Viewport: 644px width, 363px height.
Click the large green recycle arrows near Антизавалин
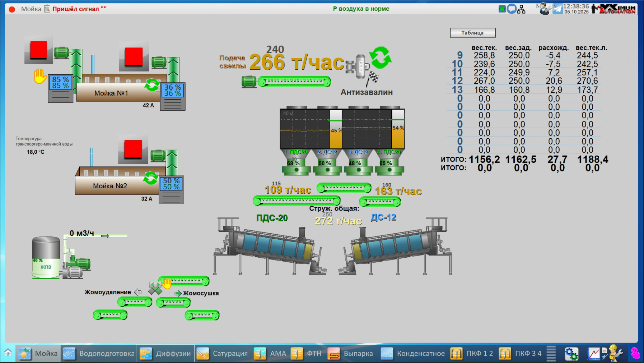point(381,58)
